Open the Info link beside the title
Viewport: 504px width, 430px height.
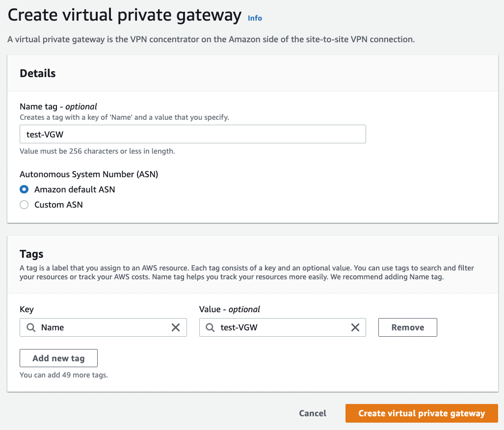pos(255,18)
